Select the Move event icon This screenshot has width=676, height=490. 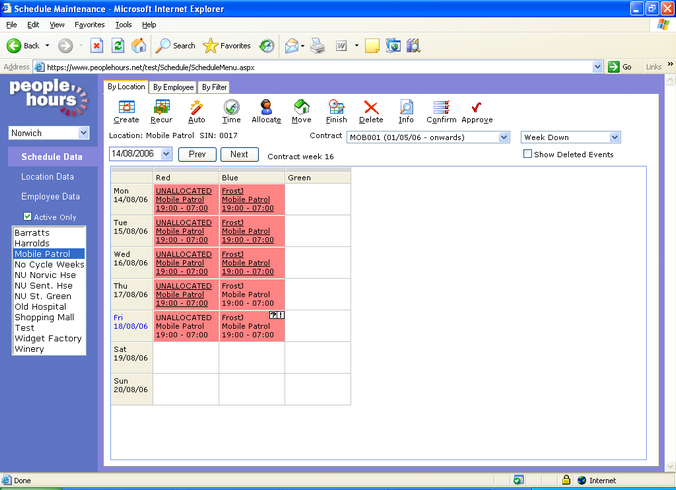(x=301, y=107)
